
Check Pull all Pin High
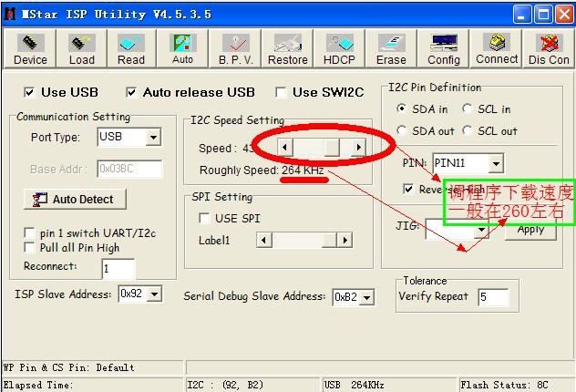(29, 247)
